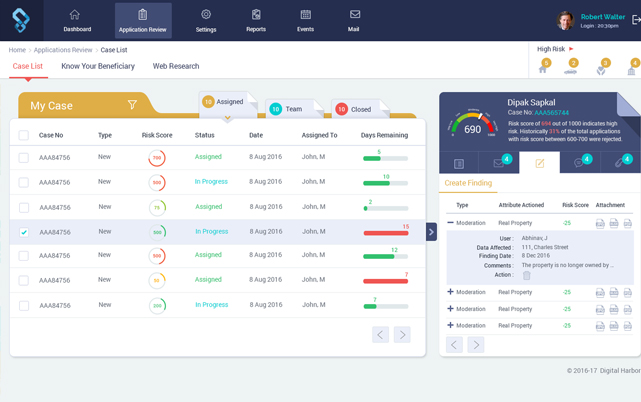Open the Reports nav icon
The height and width of the screenshot is (402, 641).
pos(256,15)
